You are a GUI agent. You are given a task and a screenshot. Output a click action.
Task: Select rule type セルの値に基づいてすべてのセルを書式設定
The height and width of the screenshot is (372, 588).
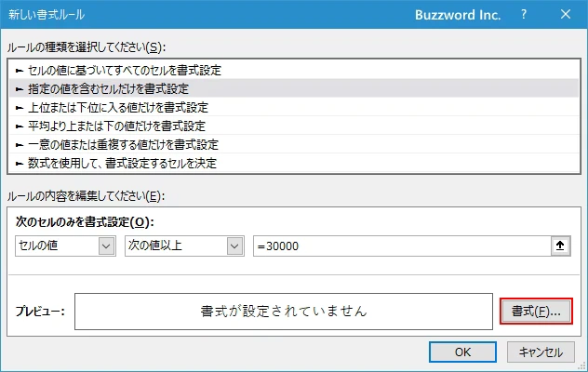(294, 70)
